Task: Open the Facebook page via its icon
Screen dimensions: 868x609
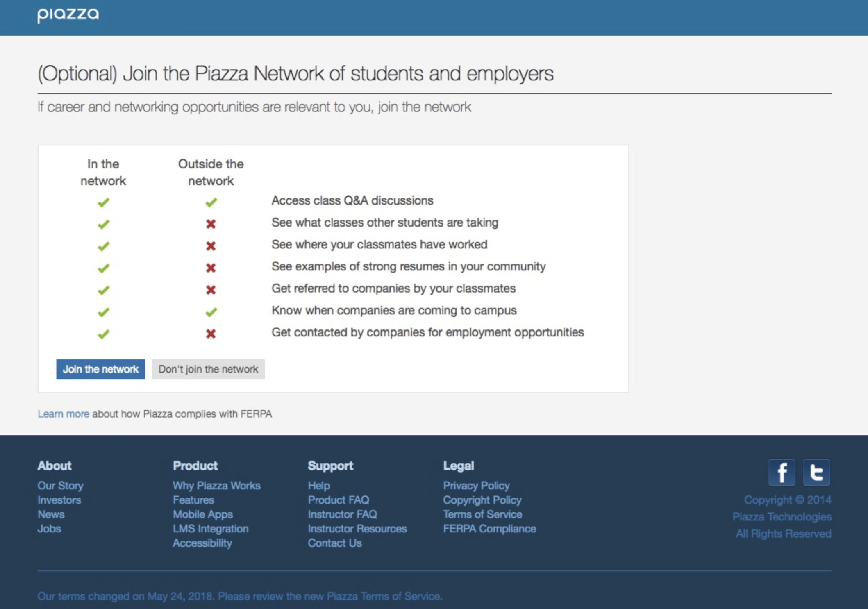Action: (x=782, y=472)
